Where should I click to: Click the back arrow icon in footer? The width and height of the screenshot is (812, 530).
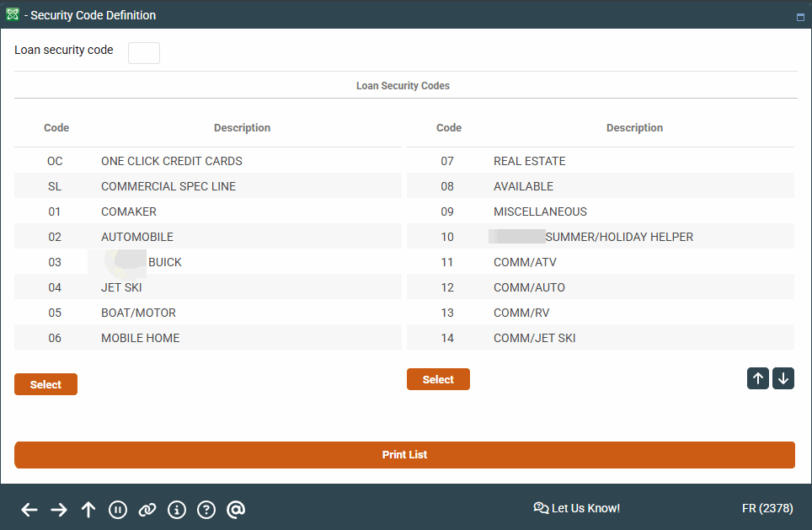click(x=29, y=509)
